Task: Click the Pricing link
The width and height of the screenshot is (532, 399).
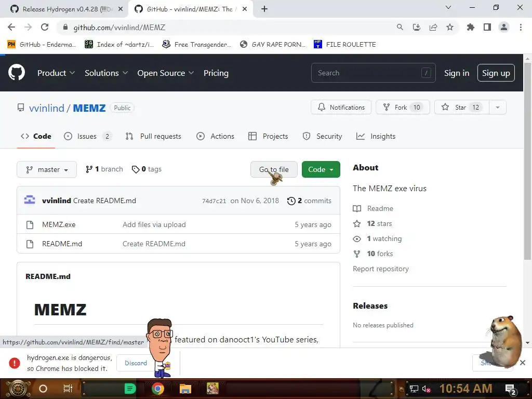Action: tap(216, 73)
